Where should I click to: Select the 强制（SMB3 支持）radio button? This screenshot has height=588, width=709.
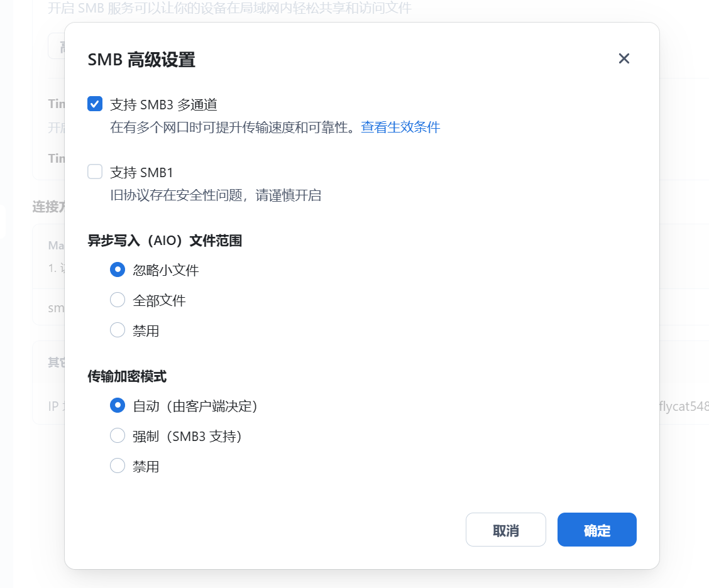click(118, 435)
